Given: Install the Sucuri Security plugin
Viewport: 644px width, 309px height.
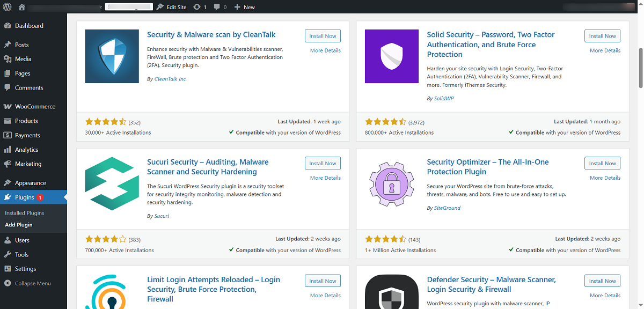Looking at the screenshot, I should tap(323, 163).
